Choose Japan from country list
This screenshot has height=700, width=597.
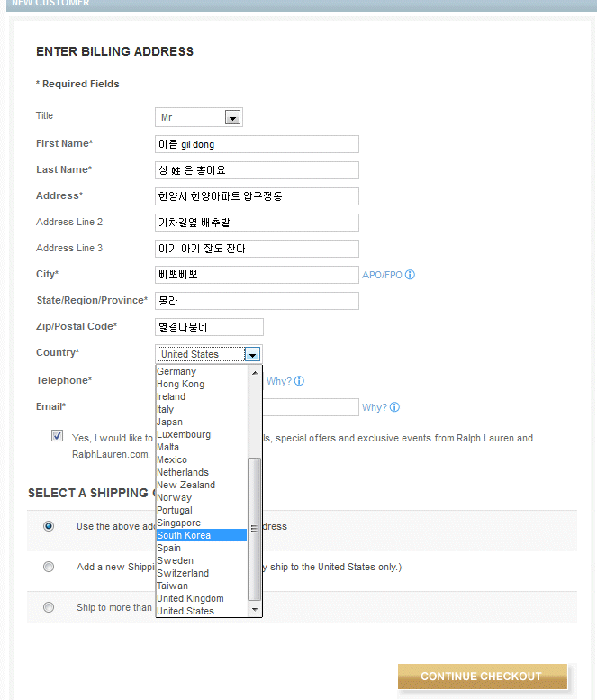click(x=201, y=422)
